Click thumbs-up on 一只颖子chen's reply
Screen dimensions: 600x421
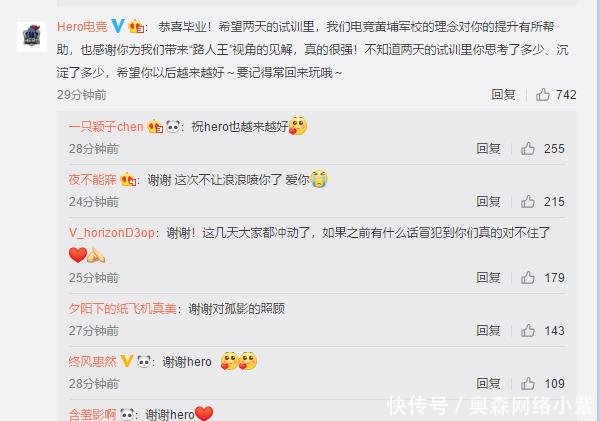click(528, 148)
